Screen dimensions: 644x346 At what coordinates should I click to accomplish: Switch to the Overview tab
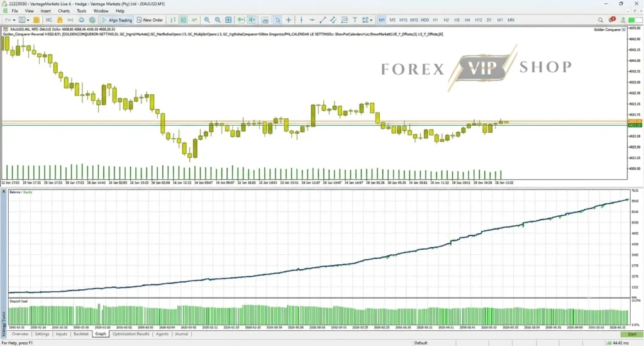tap(19, 334)
